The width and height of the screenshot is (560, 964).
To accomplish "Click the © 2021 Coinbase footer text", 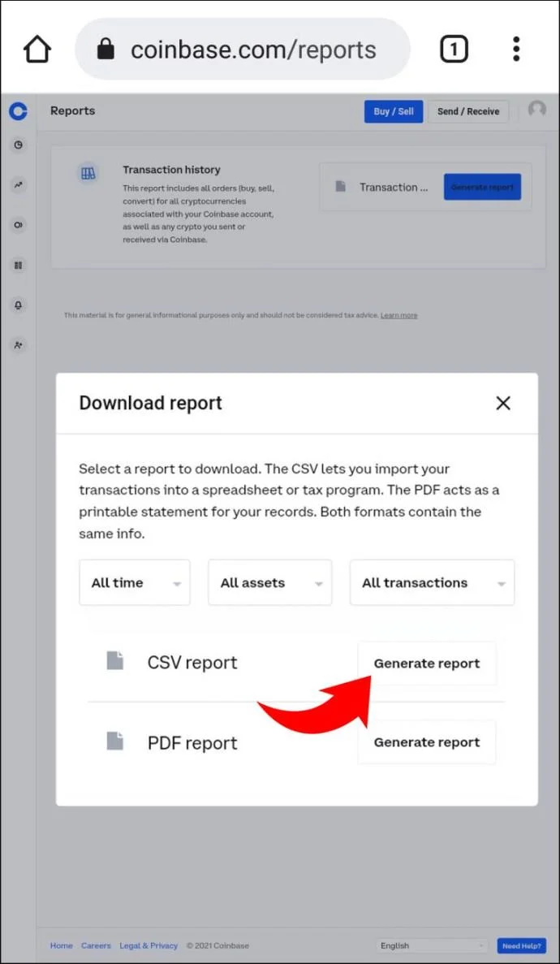I will [218, 945].
